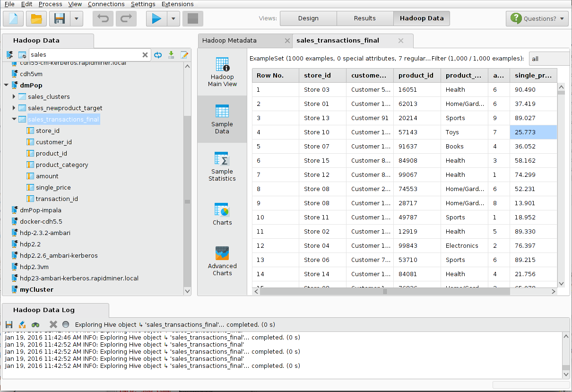Open Sample Statistics panel
Screen dimensions: 572x392
[222, 166]
